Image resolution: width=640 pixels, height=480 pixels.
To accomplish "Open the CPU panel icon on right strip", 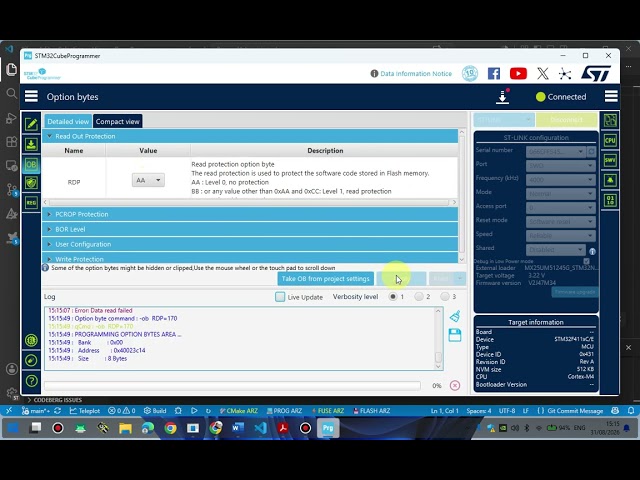I will [x=610, y=140].
